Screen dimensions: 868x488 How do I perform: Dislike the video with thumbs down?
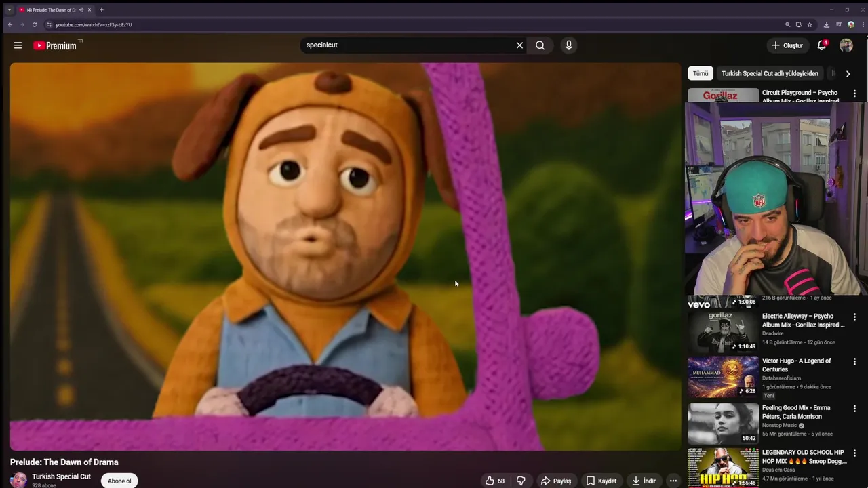tap(521, 481)
